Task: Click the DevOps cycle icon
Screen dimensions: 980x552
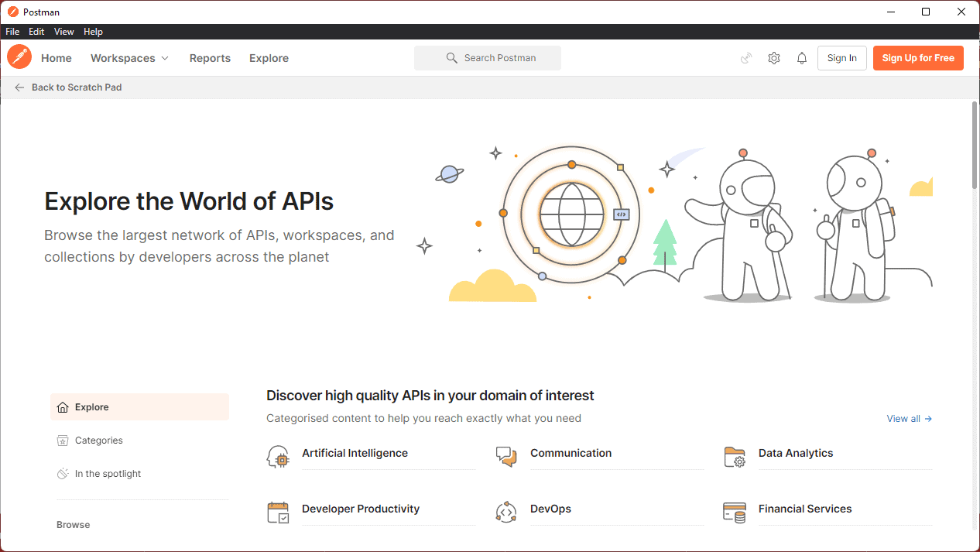Action: 506,513
